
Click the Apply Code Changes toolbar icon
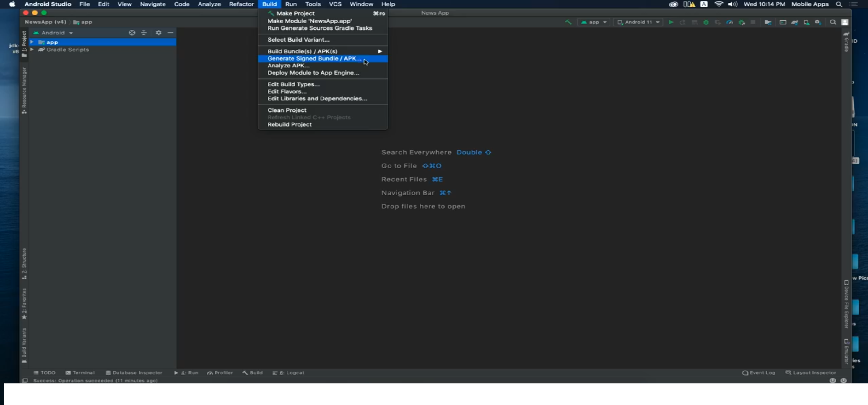[x=694, y=22]
